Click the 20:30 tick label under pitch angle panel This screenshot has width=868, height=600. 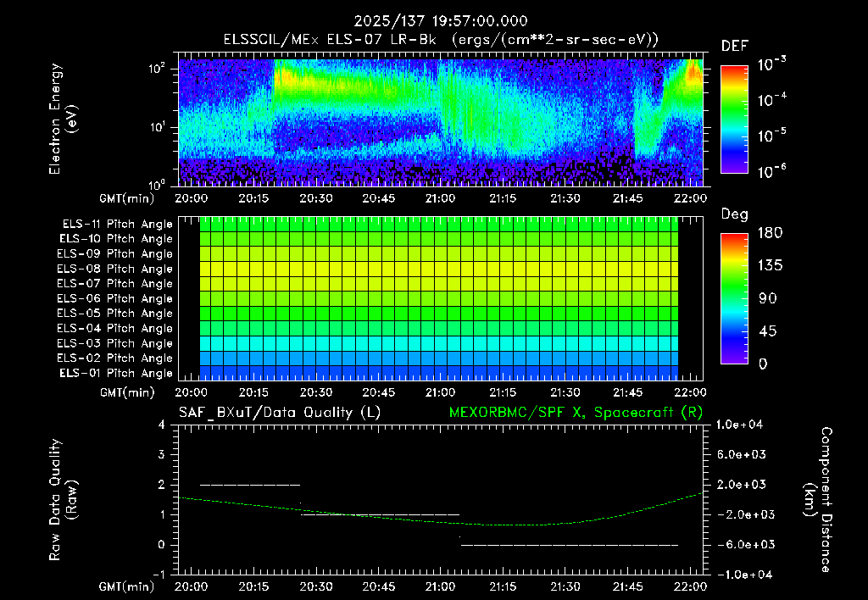click(316, 392)
